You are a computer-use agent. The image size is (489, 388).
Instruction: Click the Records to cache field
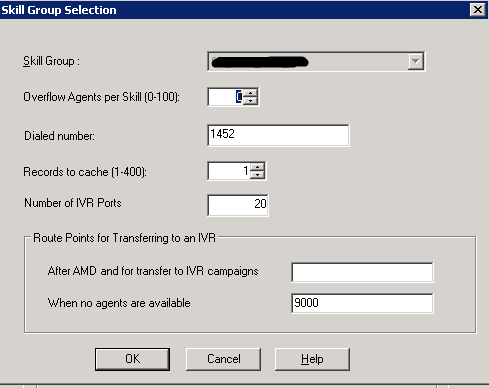tap(229, 171)
